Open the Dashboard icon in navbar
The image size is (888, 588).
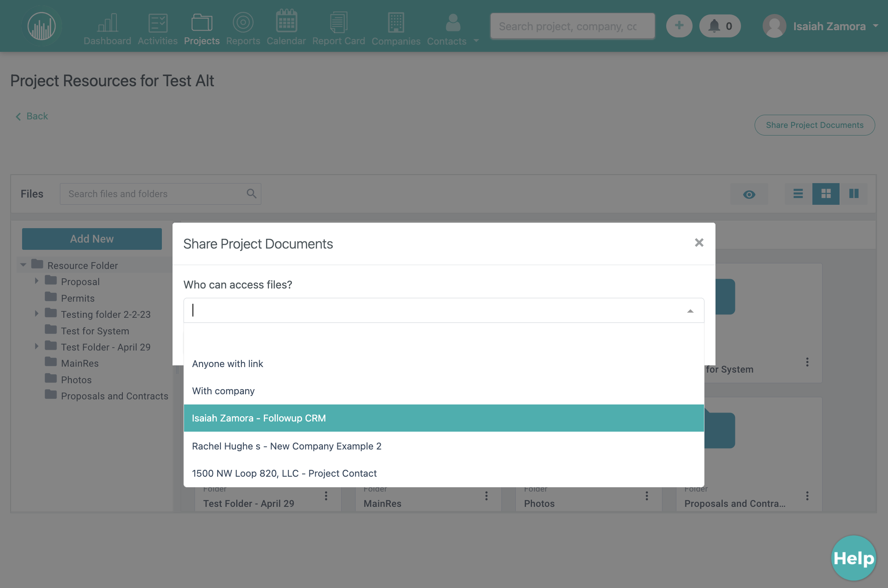(x=107, y=23)
